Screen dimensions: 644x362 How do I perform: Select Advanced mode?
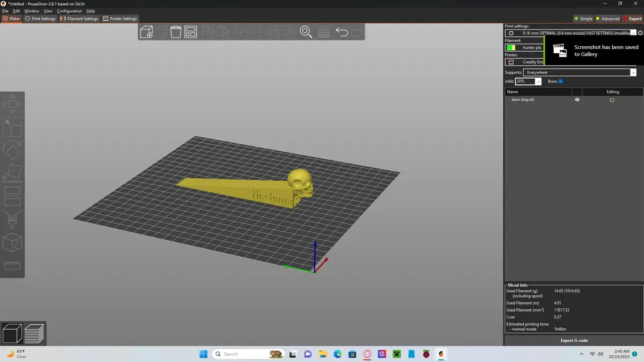click(608, 19)
